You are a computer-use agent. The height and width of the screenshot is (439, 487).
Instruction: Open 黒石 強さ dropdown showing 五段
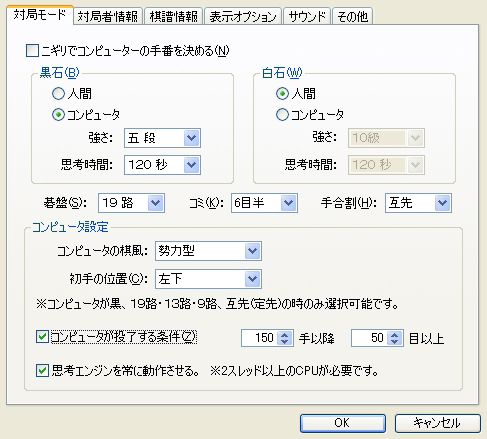click(162, 138)
